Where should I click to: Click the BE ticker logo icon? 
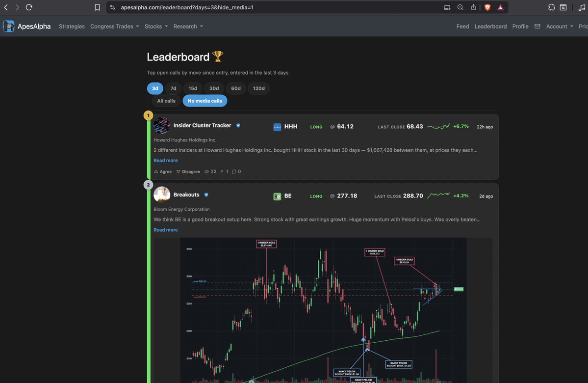277,196
